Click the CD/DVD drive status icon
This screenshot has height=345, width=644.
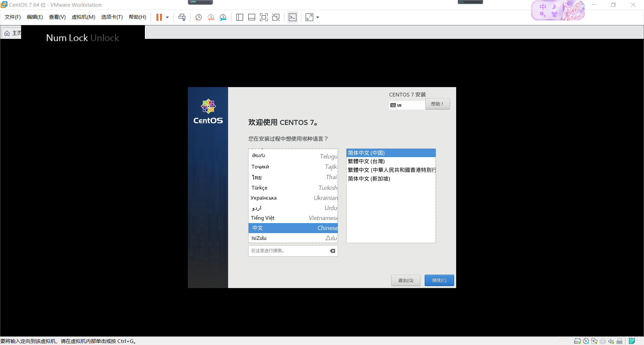click(586, 341)
